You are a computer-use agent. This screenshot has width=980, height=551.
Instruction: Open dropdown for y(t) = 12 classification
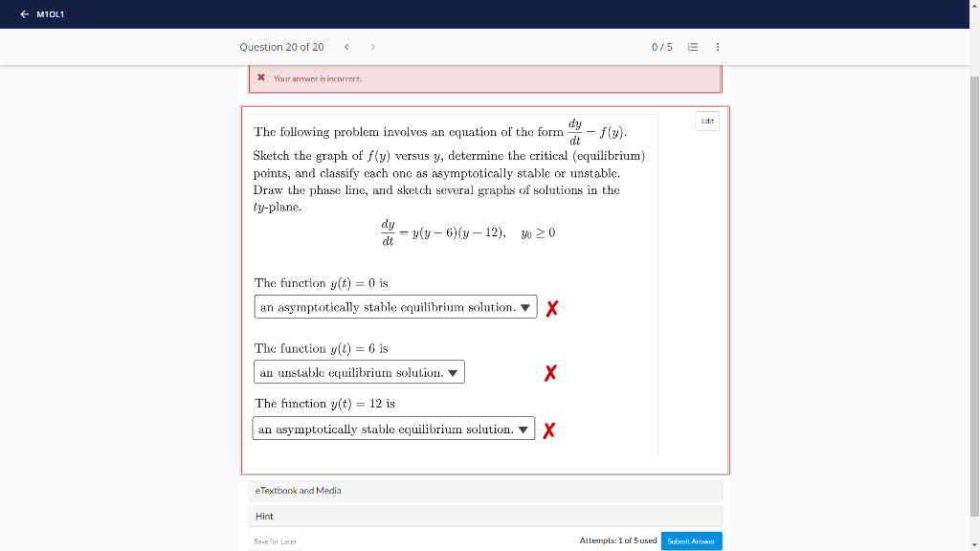[393, 429]
